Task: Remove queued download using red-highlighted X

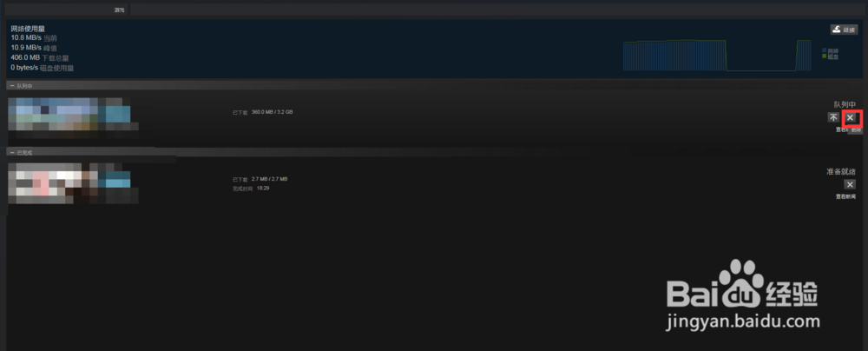Action: [851, 117]
